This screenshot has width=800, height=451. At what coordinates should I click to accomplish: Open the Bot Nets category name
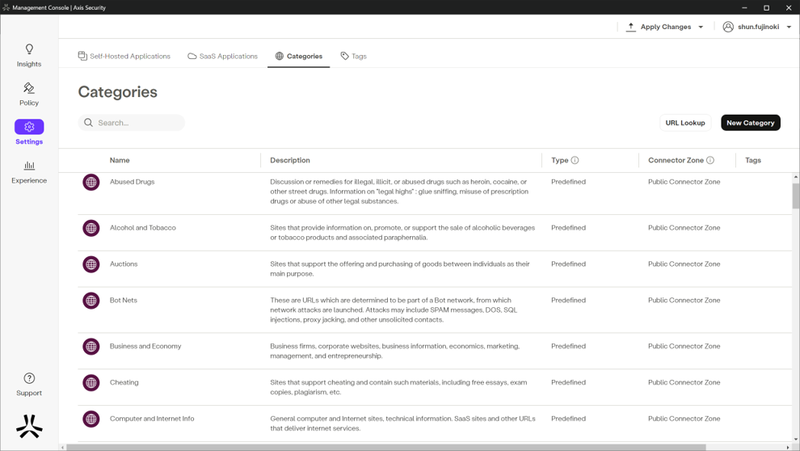(123, 300)
